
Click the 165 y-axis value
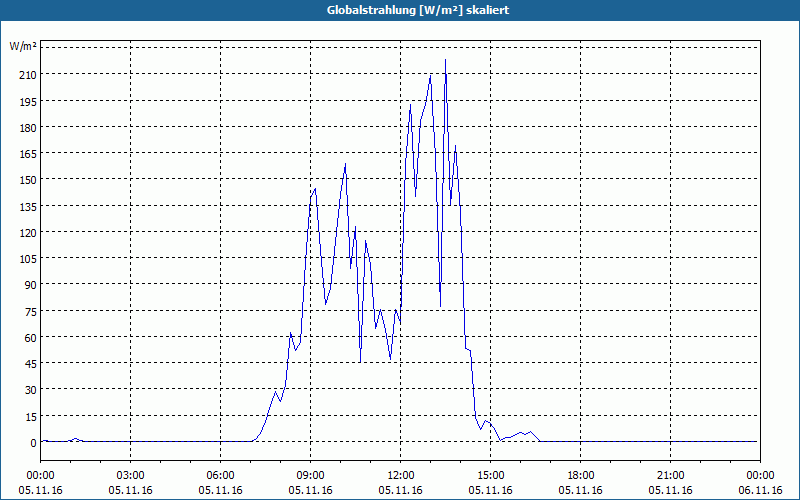[x=28, y=154]
